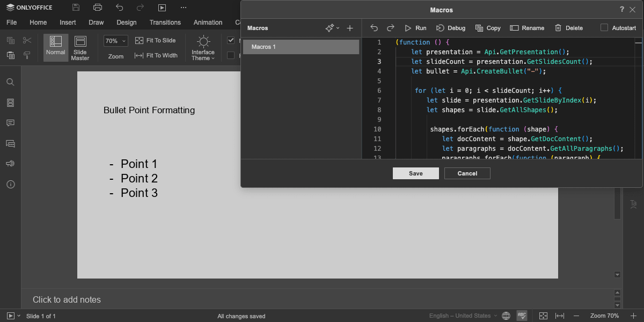Click the Run macro button

pyautogui.click(x=415, y=28)
